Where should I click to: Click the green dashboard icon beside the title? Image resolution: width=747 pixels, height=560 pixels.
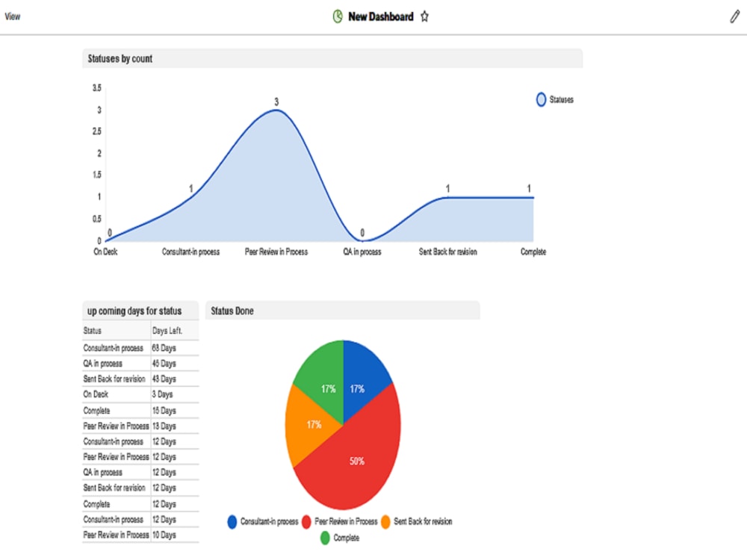click(337, 16)
